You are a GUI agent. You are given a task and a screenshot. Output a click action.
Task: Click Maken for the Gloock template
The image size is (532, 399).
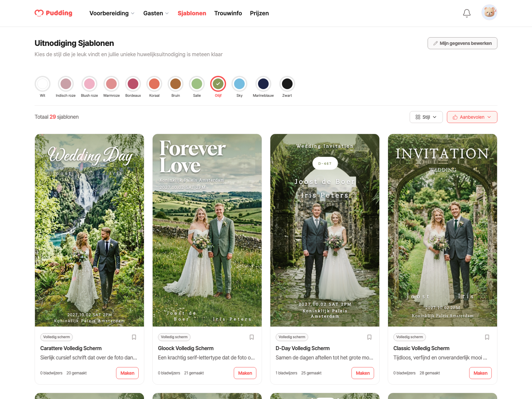pyautogui.click(x=245, y=373)
